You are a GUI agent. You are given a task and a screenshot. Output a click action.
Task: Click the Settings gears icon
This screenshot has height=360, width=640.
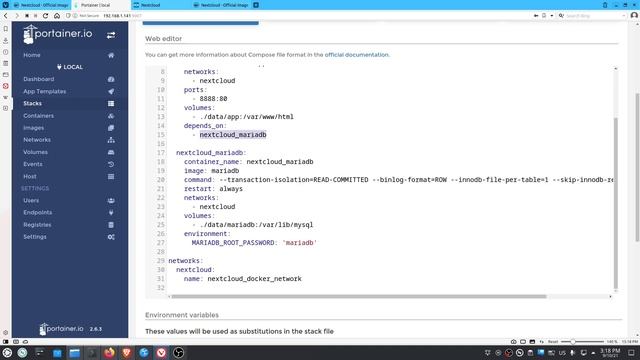pos(111,237)
